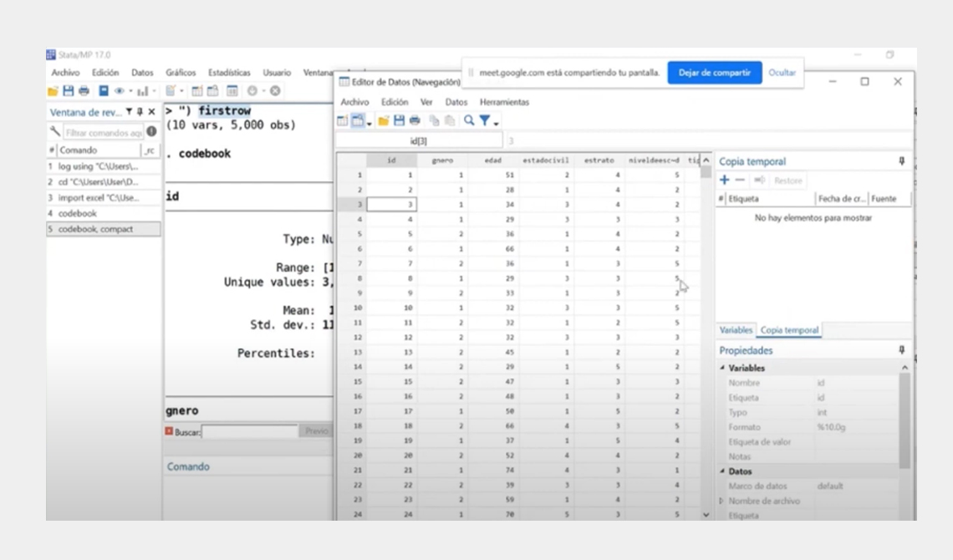This screenshot has height=560, width=953.
Task: Click the Break (stop) icon in main toolbar
Action: [275, 91]
